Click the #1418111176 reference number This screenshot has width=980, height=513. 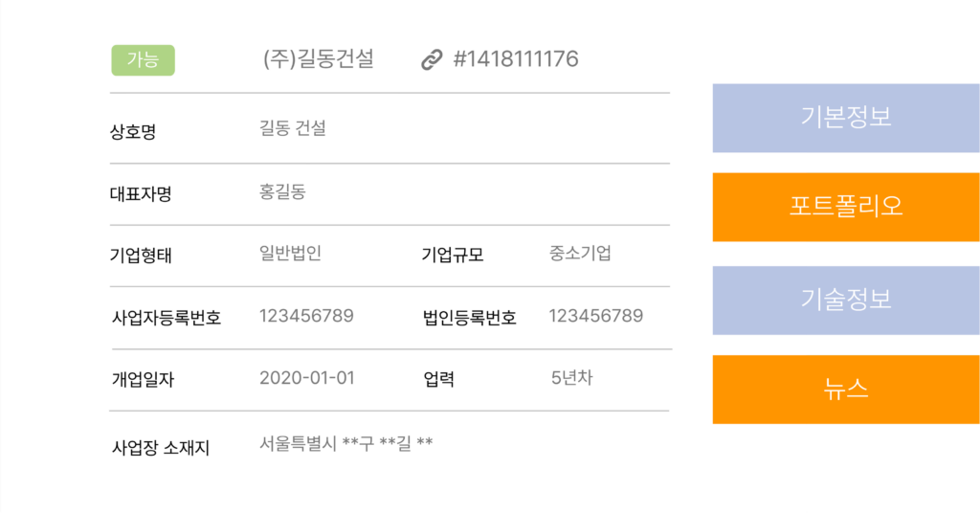pos(515,59)
